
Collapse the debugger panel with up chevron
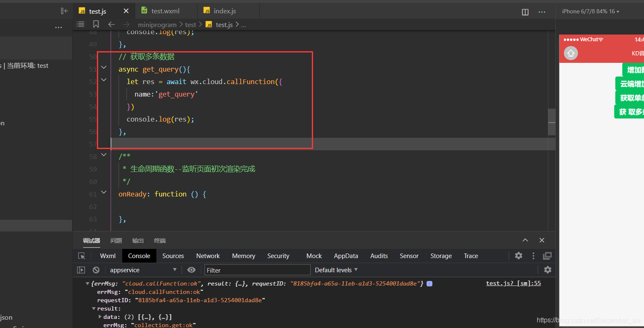click(x=525, y=240)
